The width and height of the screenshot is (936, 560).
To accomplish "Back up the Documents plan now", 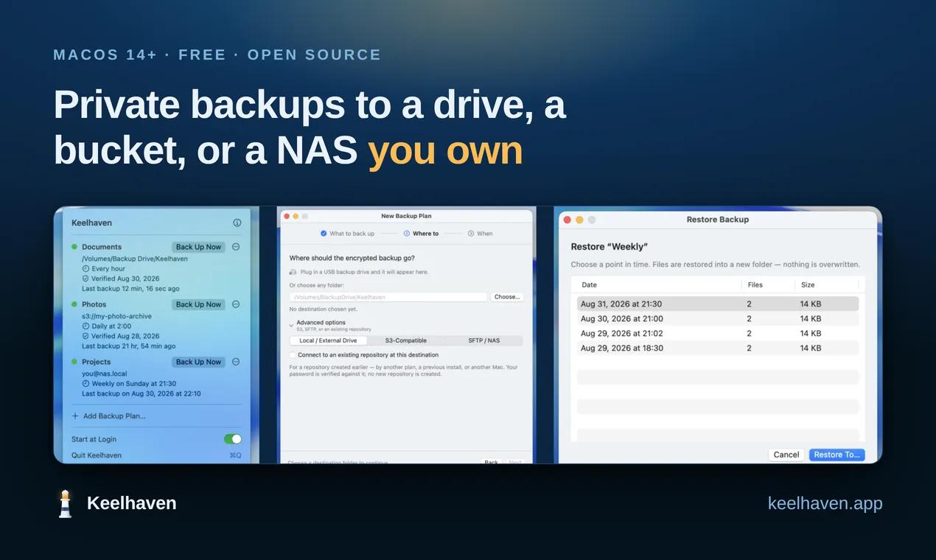I will (198, 247).
